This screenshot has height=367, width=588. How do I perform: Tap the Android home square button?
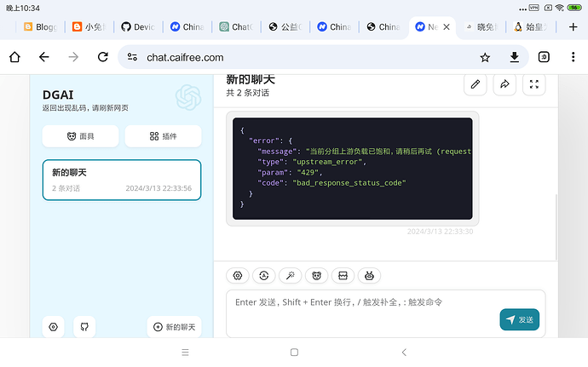pos(294,353)
